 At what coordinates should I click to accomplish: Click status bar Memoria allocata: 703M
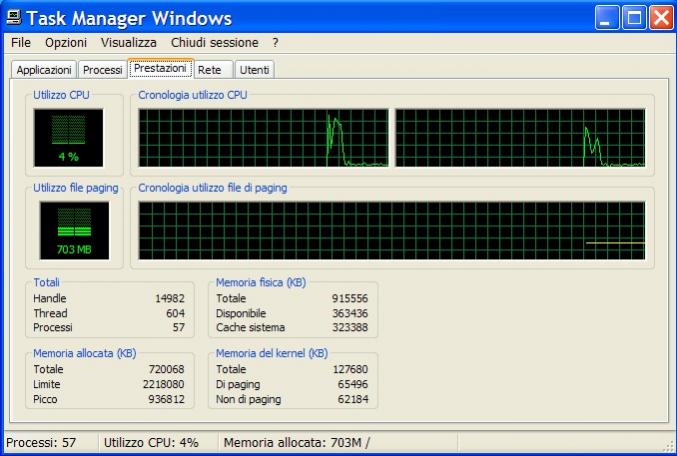pyautogui.click(x=297, y=443)
